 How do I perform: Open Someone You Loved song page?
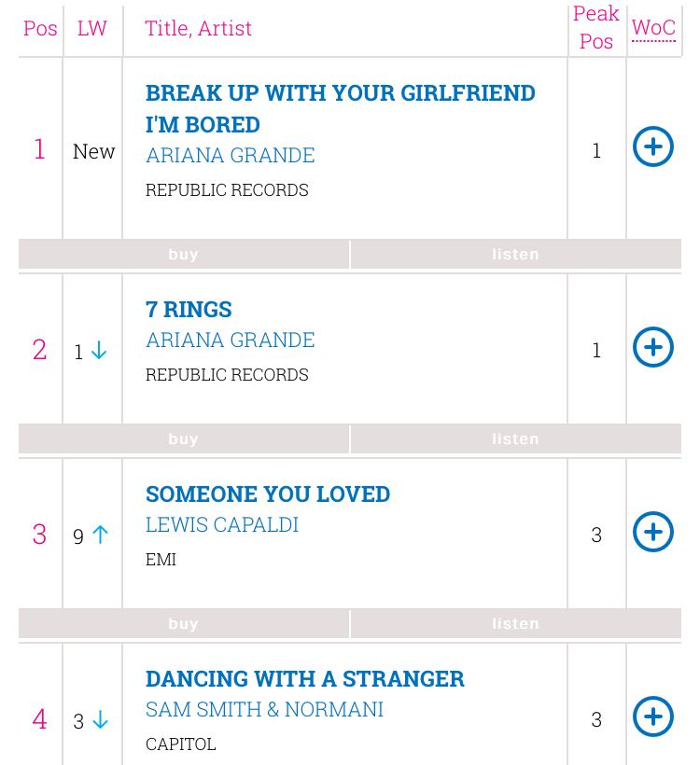268,494
